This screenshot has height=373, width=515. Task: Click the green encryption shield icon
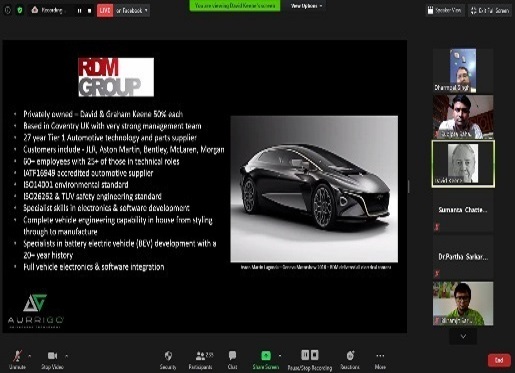pyautogui.click(x=20, y=10)
